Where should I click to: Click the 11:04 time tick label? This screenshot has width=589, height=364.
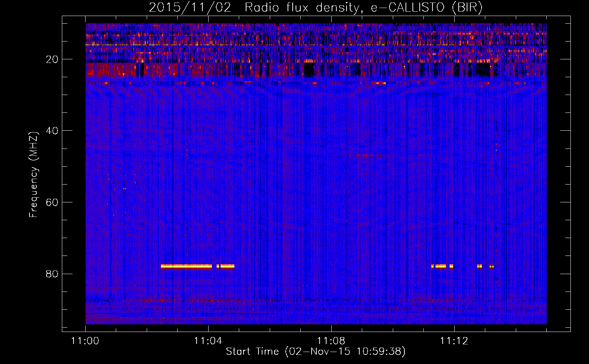point(208,341)
